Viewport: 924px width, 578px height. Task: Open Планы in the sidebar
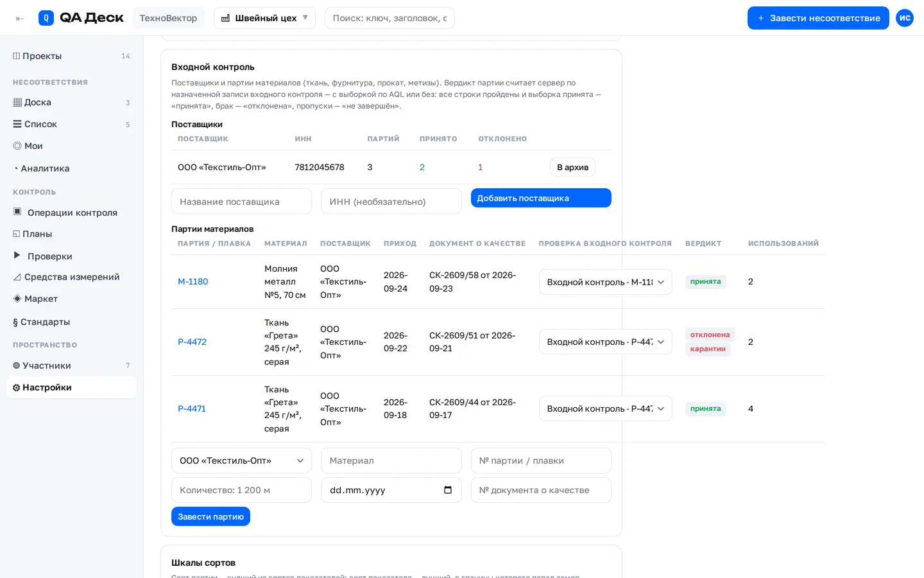tap(71, 234)
